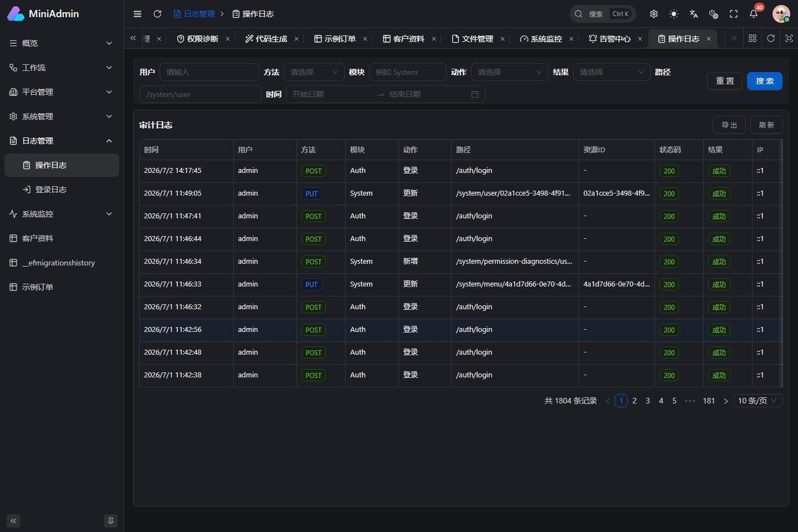Click the 2026/7/2 14:17:45 time cell
798x532 pixels.
[186, 171]
